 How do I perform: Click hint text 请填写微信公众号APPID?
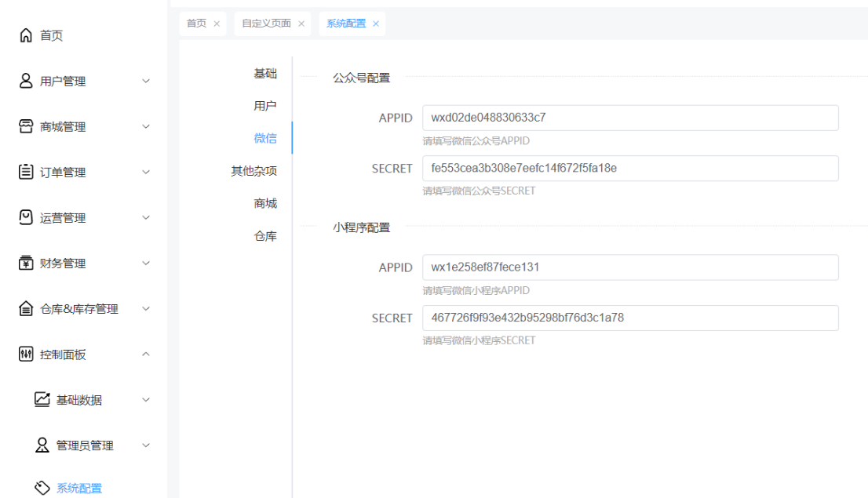point(476,141)
